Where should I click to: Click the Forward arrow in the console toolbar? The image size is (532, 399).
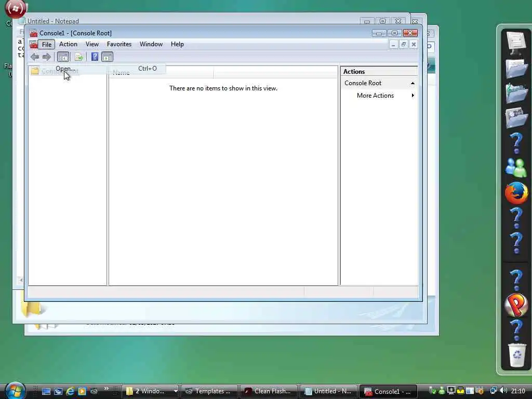click(x=46, y=57)
